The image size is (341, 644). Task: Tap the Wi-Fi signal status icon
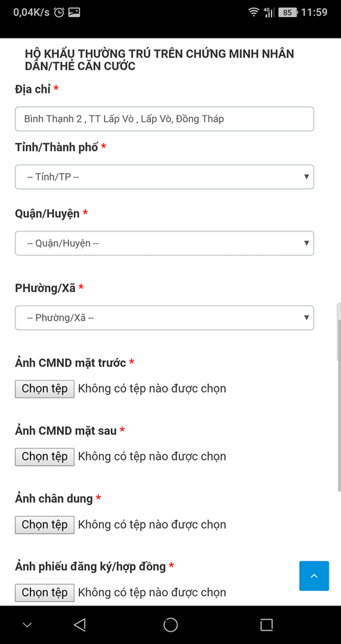pyautogui.click(x=254, y=13)
